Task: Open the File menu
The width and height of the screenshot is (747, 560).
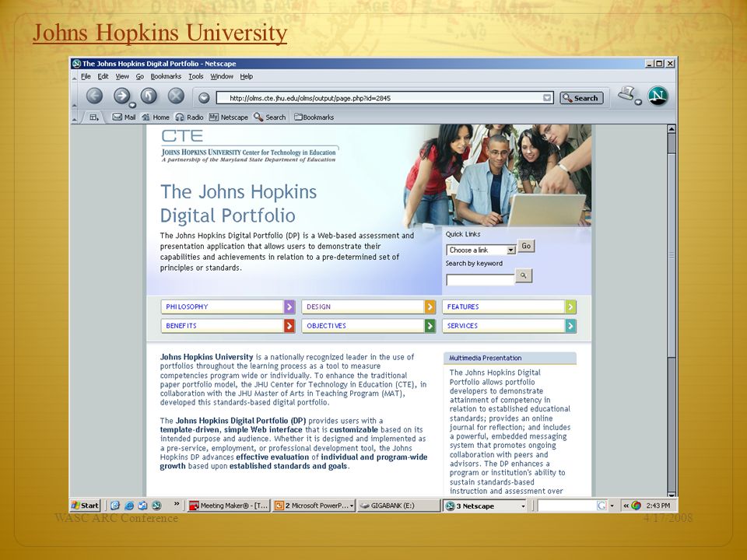Action: coord(86,76)
